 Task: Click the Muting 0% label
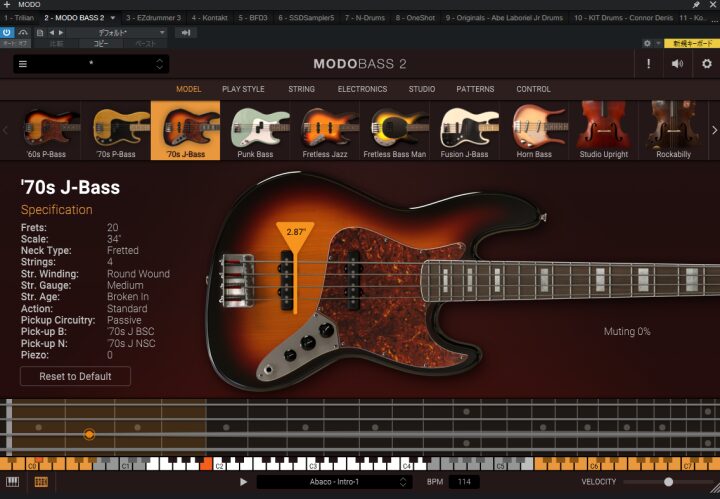pos(627,331)
